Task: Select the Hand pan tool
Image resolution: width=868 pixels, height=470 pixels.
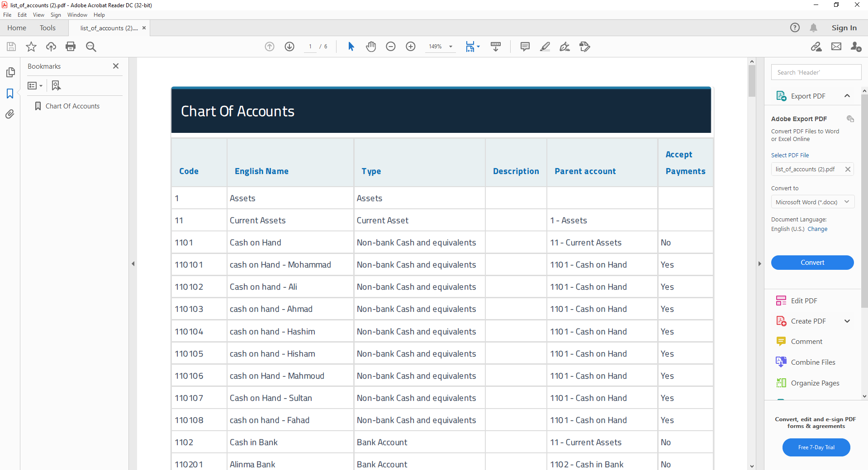Action: (x=371, y=47)
